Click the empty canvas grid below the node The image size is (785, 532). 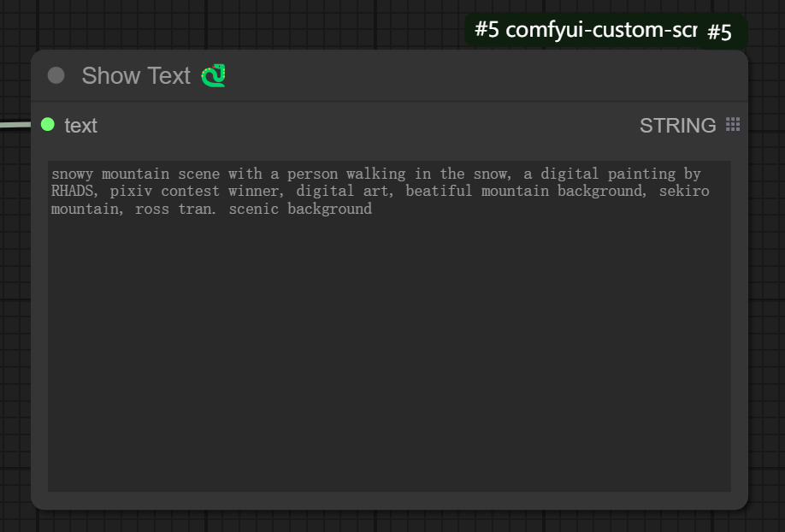point(391,522)
